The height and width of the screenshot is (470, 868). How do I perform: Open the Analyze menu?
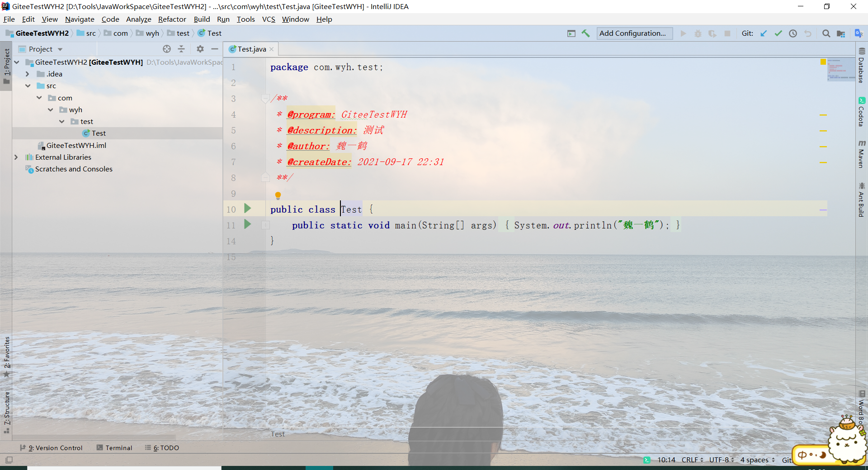138,19
